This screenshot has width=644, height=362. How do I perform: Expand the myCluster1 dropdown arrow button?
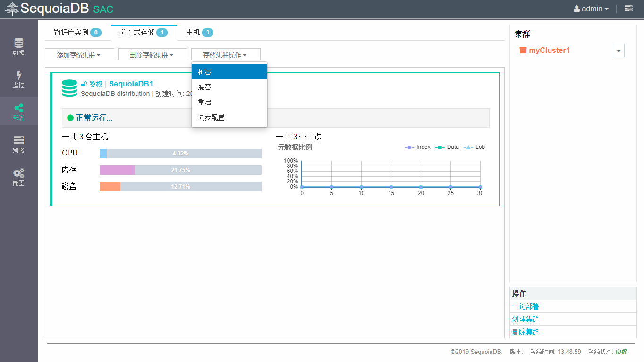pos(619,51)
